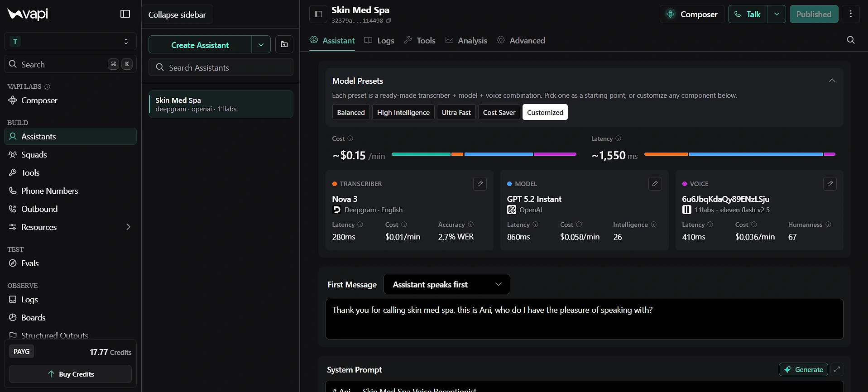Click the sidebar Search box
The height and width of the screenshot is (392, 868).
click(x=70, y=64)
